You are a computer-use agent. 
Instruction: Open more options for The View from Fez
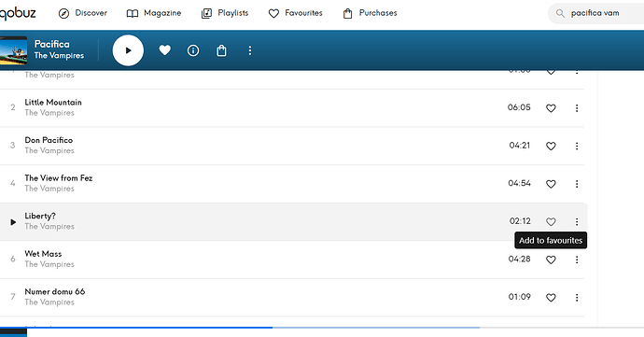click(x=577, y=184)
